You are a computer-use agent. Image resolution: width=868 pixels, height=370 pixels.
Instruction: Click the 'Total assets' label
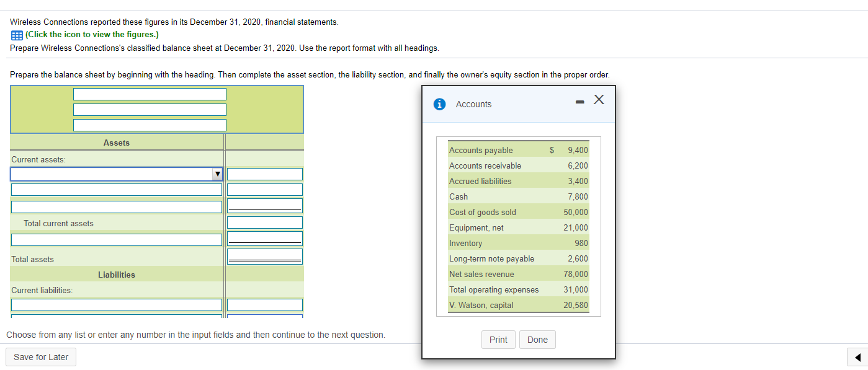point(32,259)
